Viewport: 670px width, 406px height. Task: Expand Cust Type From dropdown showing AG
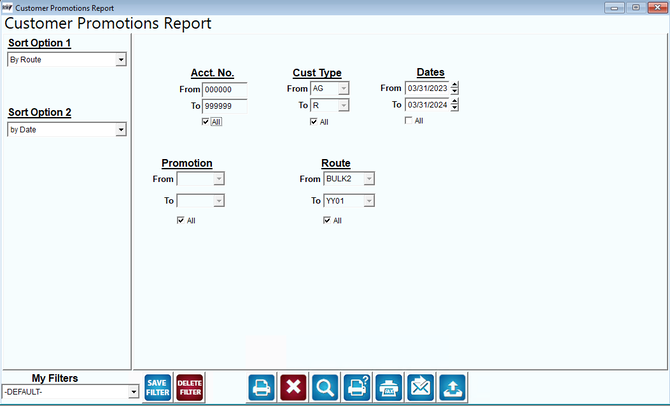[x=343, y=88]
